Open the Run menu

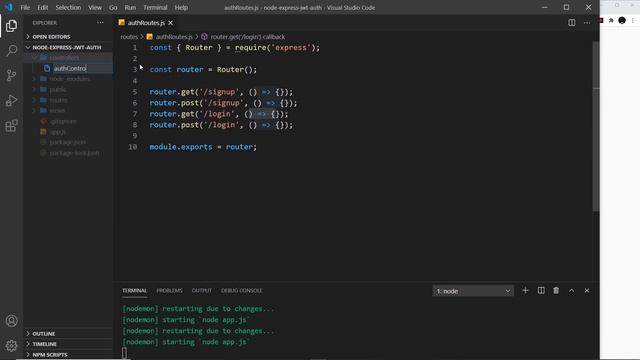(130, 7)
